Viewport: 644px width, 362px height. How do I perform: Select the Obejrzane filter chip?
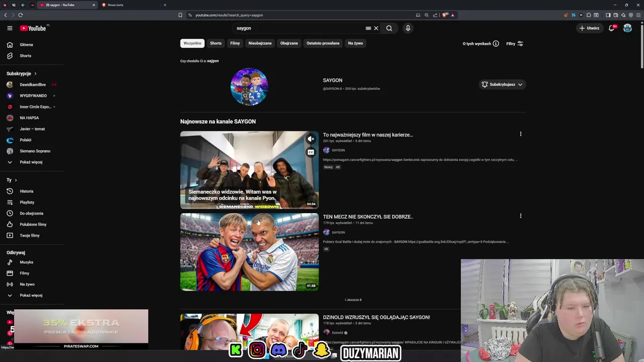pyautogui.click(x=289, y=43)
